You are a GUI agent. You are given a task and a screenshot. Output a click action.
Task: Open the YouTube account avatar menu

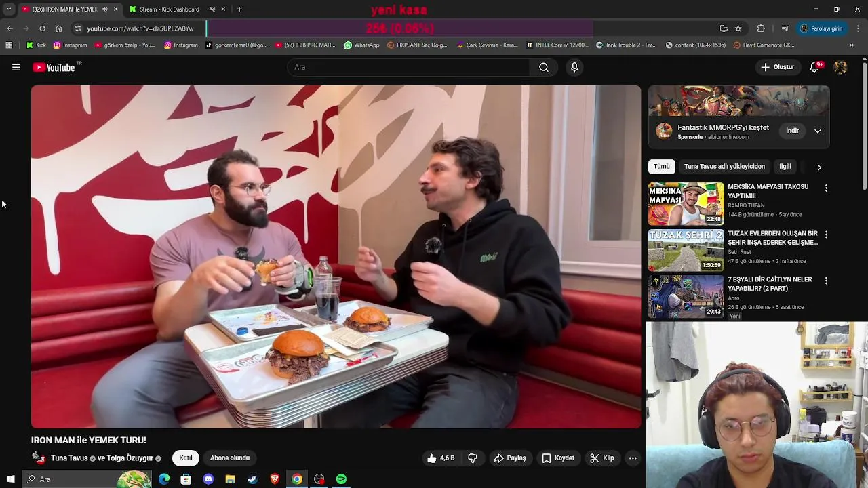tap(840, 67)
